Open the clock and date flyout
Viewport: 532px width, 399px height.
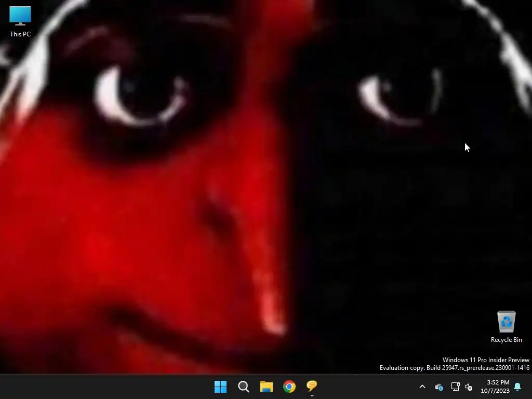(x=495, y=387)
